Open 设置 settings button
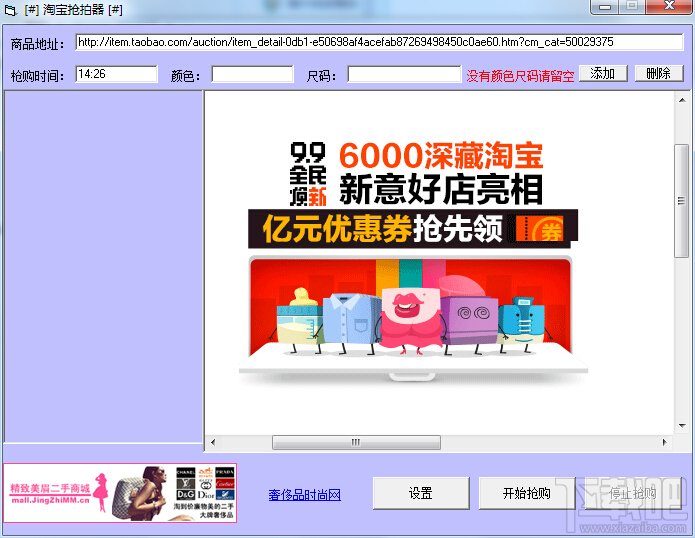Viewport: 695px width, 538px height. (421, 493)
